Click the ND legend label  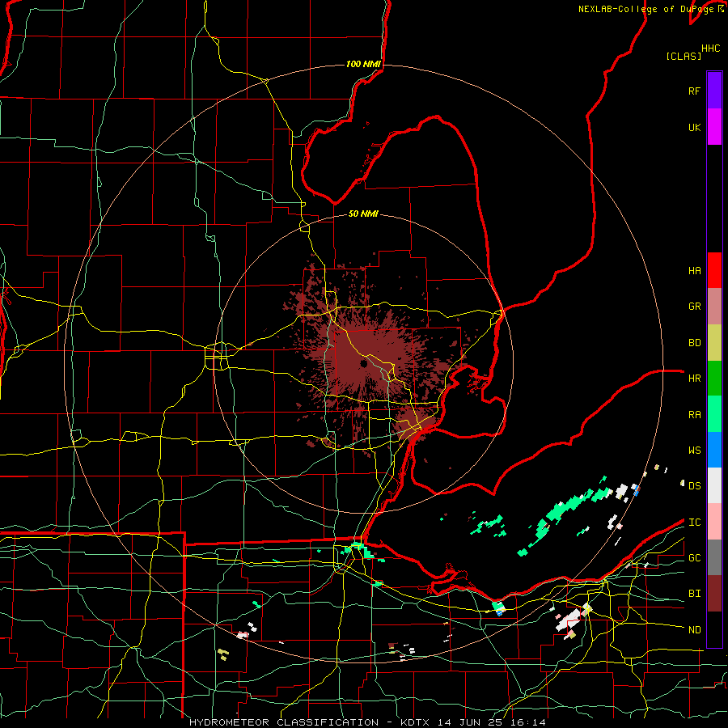(x=694, y=630)
